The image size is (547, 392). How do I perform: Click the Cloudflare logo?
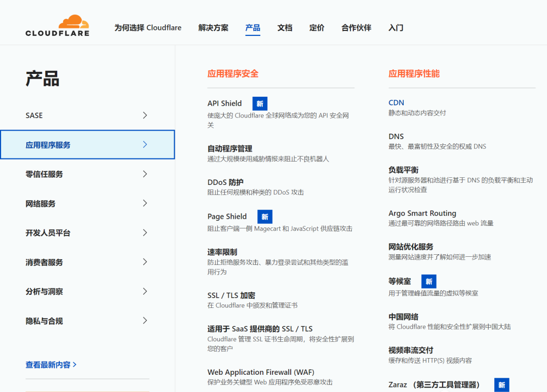tap(58, 25)
